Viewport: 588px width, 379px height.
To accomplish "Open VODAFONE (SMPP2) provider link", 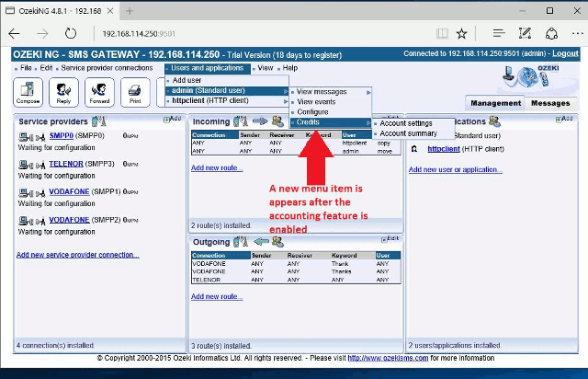I will pyautogui.click(x=69, y=220).
